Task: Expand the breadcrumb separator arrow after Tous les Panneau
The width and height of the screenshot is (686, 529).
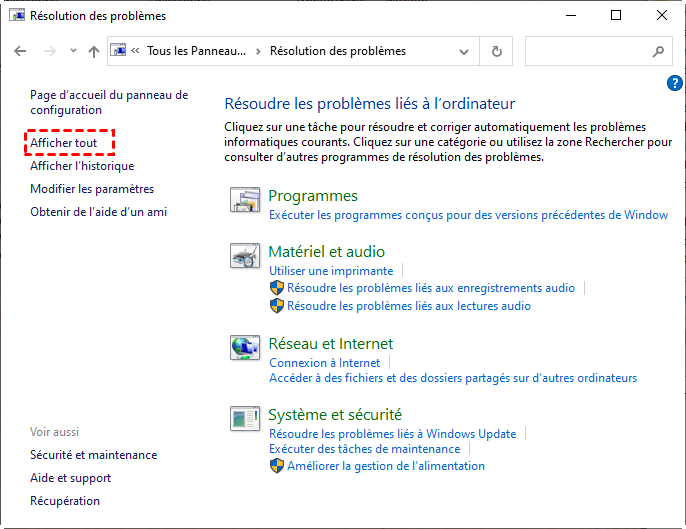Action: 258,52
